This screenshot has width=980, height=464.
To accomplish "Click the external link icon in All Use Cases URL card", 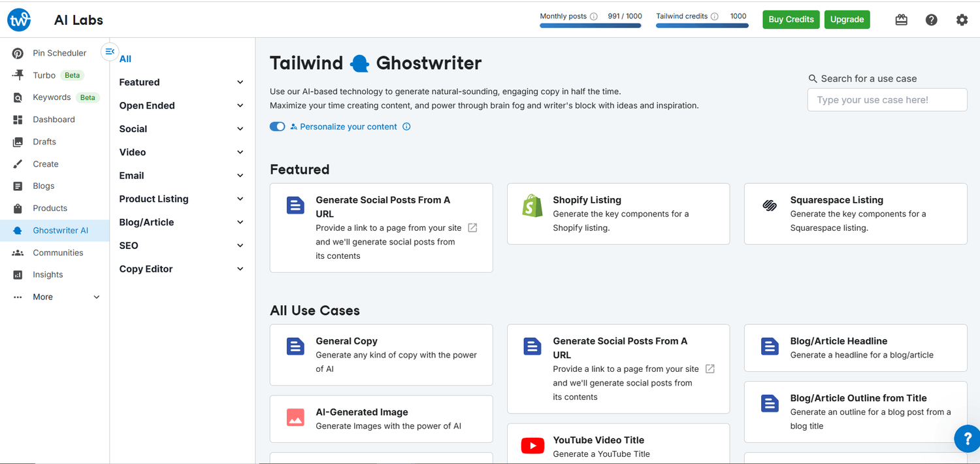I will point(710,369).
